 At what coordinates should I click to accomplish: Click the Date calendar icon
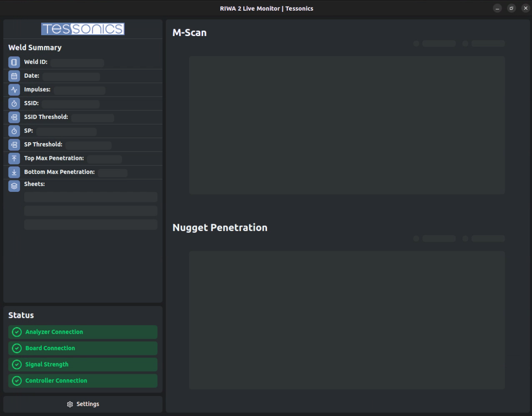coord(14,76)
